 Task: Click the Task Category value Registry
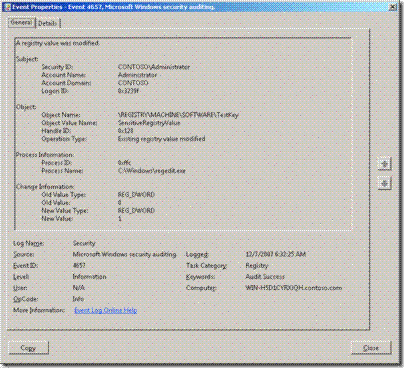[x=257, y=266]
